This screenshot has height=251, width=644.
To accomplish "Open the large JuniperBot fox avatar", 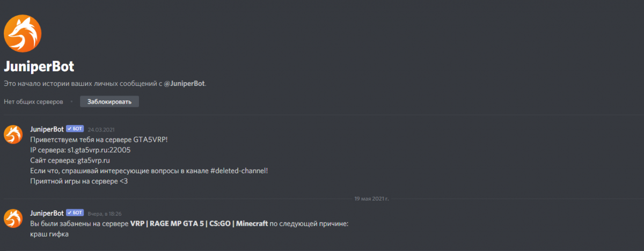I will (x=23, y=34).
